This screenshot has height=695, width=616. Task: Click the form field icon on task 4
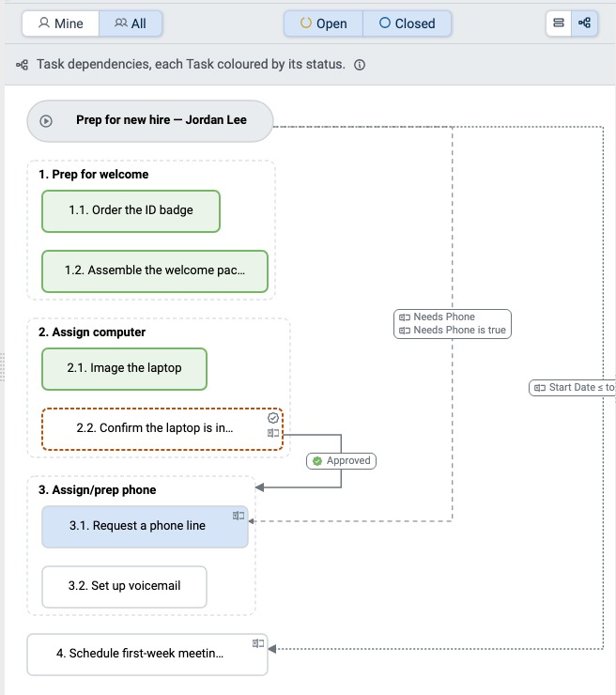[x=258, y=643]
